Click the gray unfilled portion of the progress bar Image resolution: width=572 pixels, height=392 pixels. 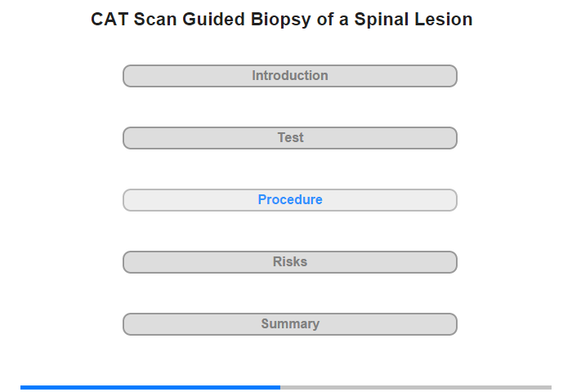[x=416, y=387]
